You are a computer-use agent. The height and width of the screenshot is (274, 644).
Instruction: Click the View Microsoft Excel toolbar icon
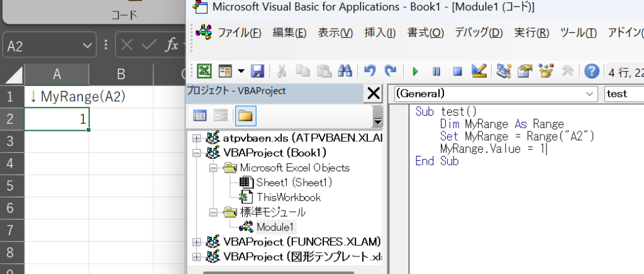[x=204, y=72]
